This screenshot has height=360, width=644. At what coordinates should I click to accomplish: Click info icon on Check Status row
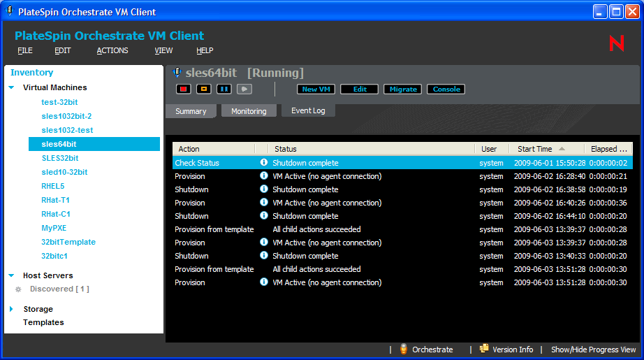(x=264, y=162)
